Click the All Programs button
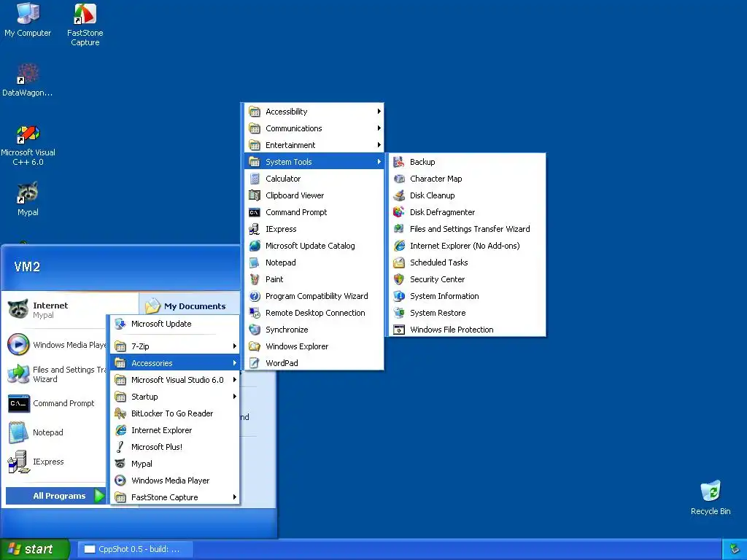 pyautogui.click(x=55, y=496)
